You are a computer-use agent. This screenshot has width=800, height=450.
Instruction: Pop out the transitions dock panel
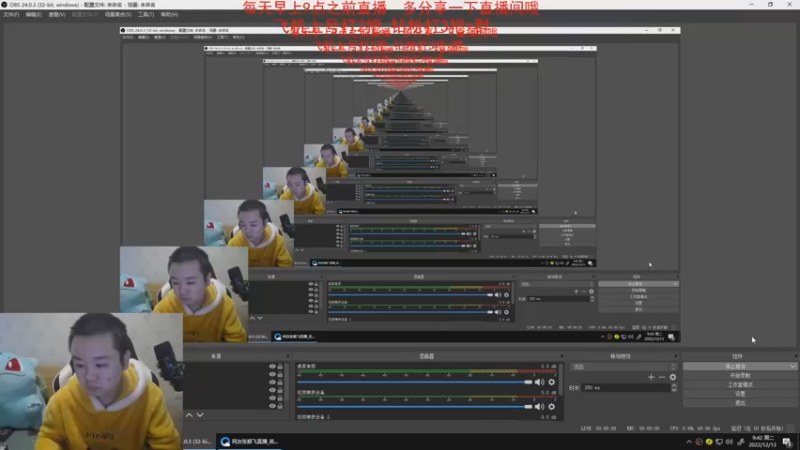(676, 356)
